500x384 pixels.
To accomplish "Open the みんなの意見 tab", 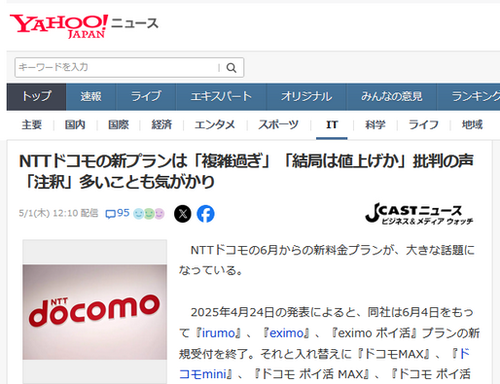I will (392, 97).
